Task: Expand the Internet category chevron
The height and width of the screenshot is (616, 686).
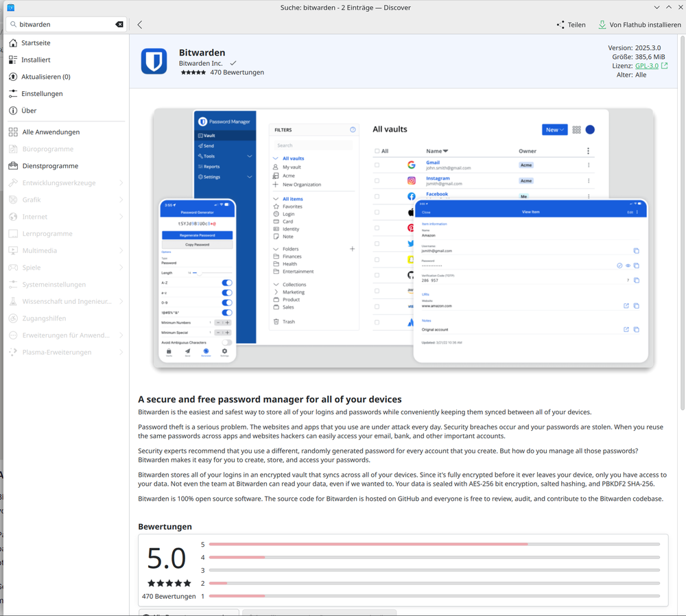Action: pyautogui.click(x=121, y=217)
